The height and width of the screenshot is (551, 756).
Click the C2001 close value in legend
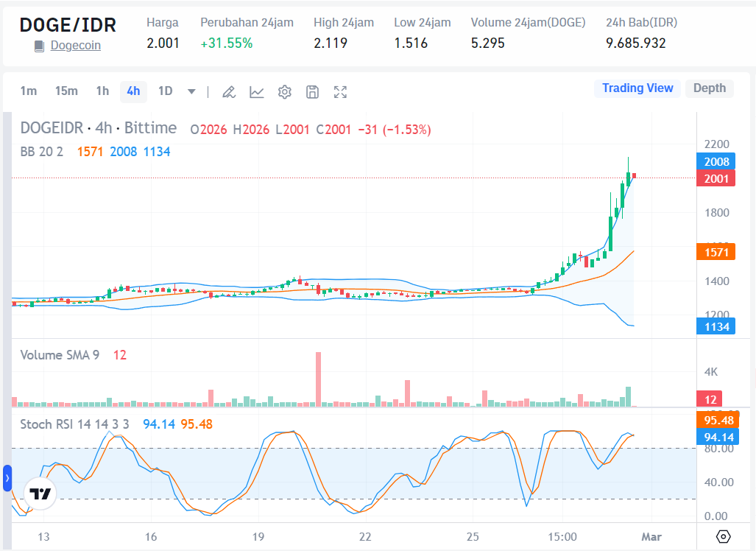pyautogui.click(x=333, y=130)
